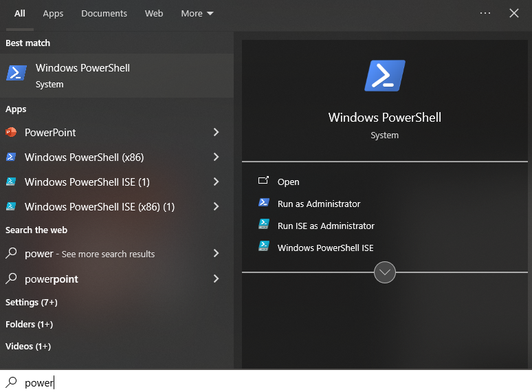Click the search magnifier icon in search box
This screenshot has width=532, height=392.
pyautogui.click(x=11, y=382)
